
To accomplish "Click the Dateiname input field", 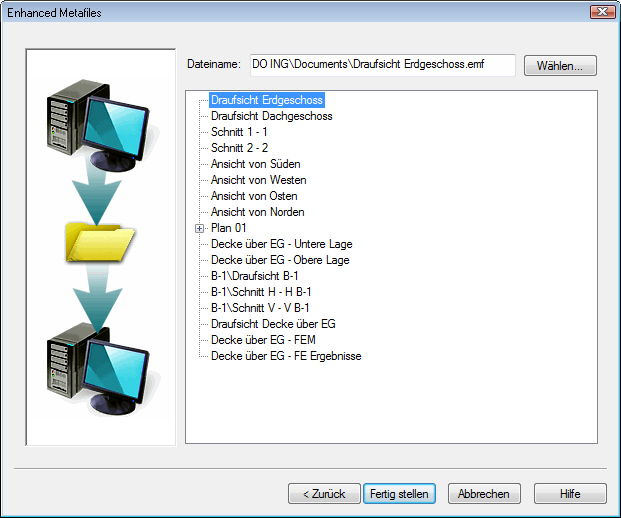I will coord(383,65).
